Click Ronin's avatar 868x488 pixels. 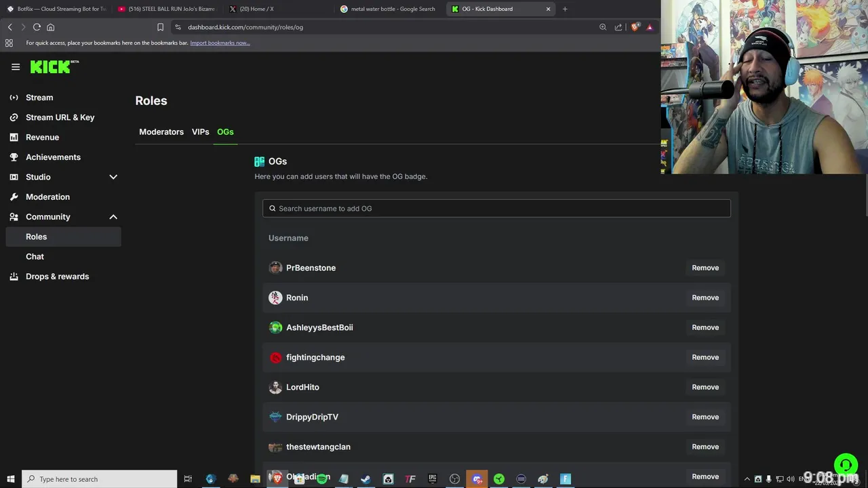[275, 298]
